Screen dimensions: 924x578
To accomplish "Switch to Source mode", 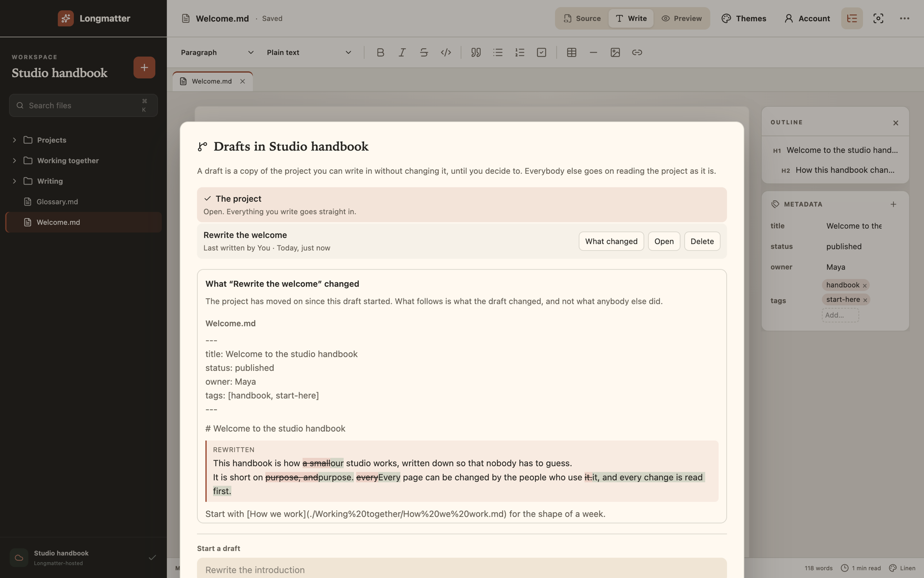I will pyautogui.click(x=582, y=18).
